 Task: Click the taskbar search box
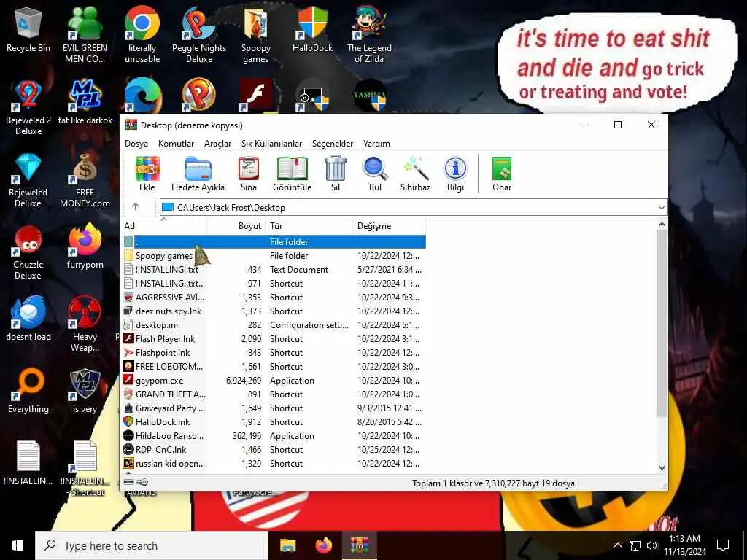(152, 545)
